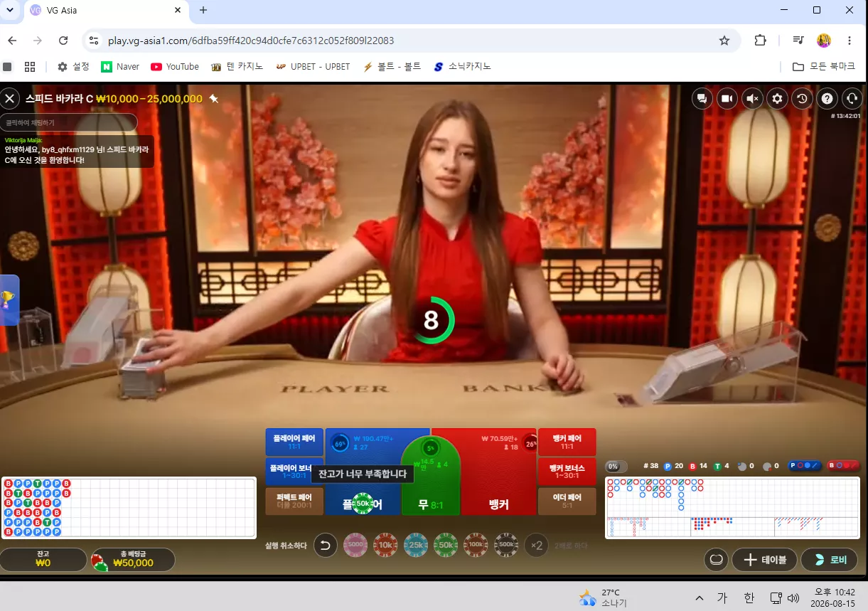
Task: Click the placed 50k chip on 플레이어
Action: [363, 503]
